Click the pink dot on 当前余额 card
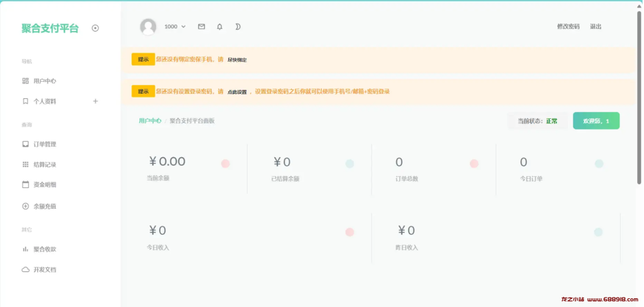Viewport: 644px width, 307px height. tap(226, 164)
